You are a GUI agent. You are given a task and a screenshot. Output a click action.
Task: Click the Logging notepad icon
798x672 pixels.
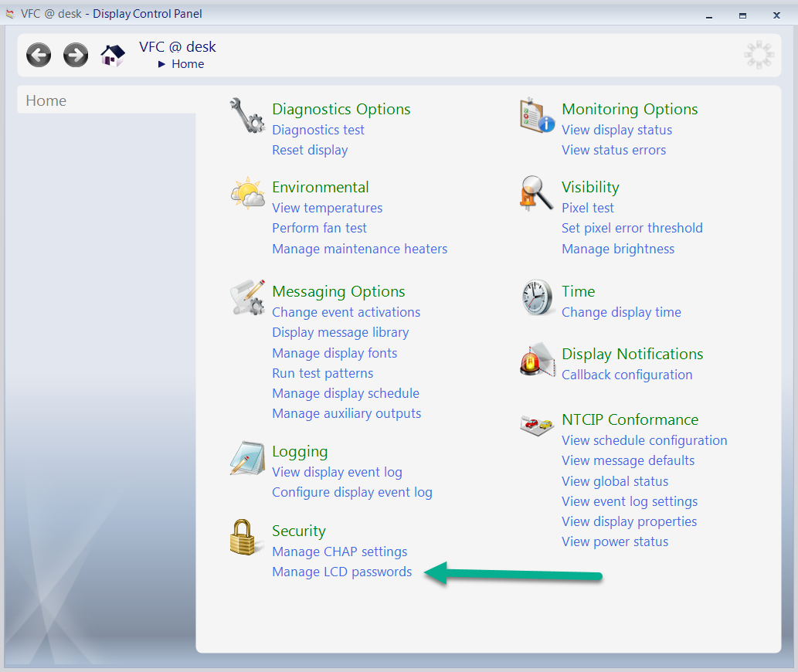[247, 458]
